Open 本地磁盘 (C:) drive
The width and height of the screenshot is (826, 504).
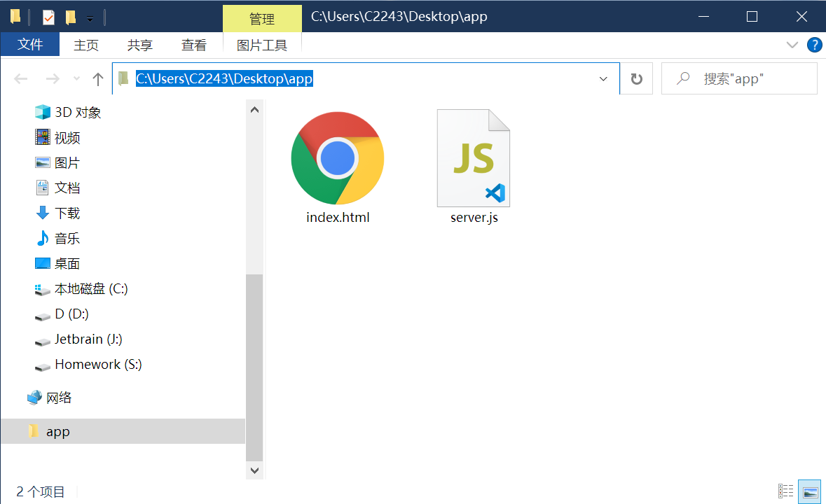81,289
